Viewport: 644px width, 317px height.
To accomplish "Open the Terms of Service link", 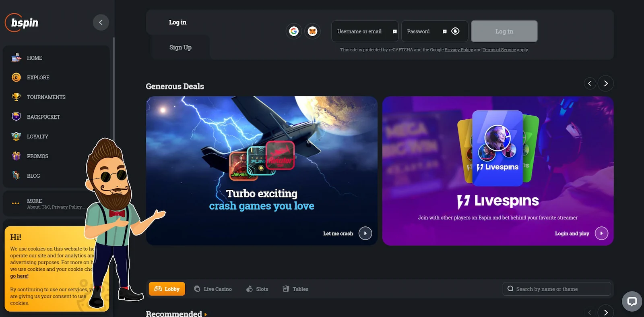I will (499, 50).
